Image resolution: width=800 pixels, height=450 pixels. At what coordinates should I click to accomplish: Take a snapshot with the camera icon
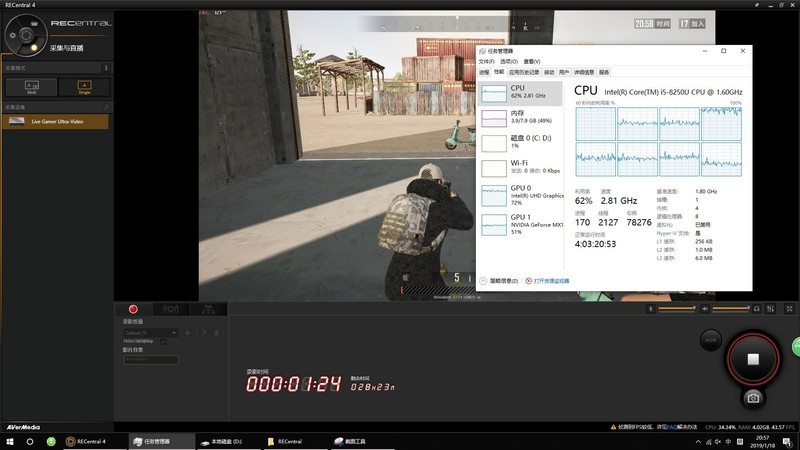(x=753, y=397)
